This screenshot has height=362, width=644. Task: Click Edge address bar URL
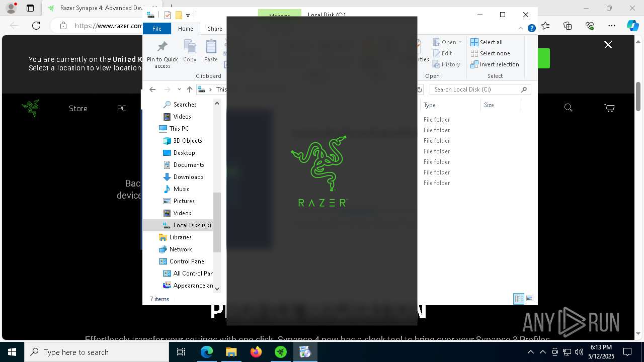(x=109, y=26)
